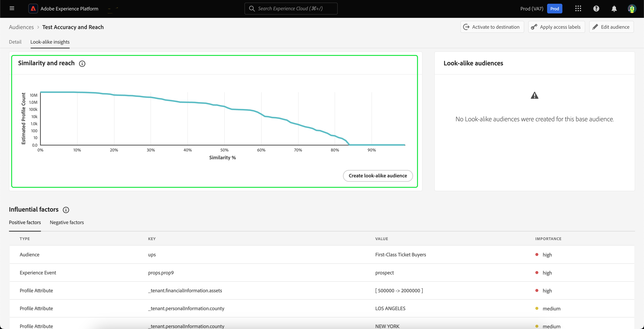Click the Prod sandbox badge
This screenshot has height=329, width=644.
point(554,9)
